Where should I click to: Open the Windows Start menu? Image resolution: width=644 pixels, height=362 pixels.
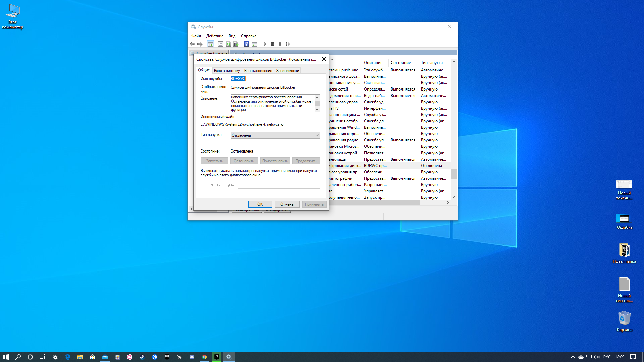coord(6,357)
